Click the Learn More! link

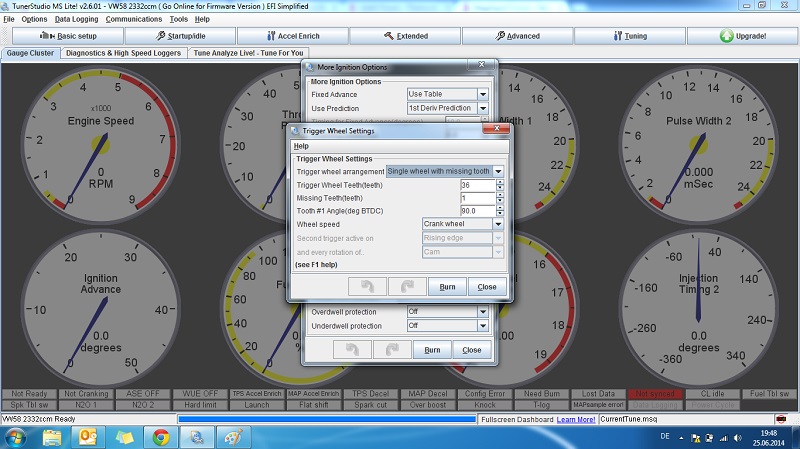click(x=576, y=419)
